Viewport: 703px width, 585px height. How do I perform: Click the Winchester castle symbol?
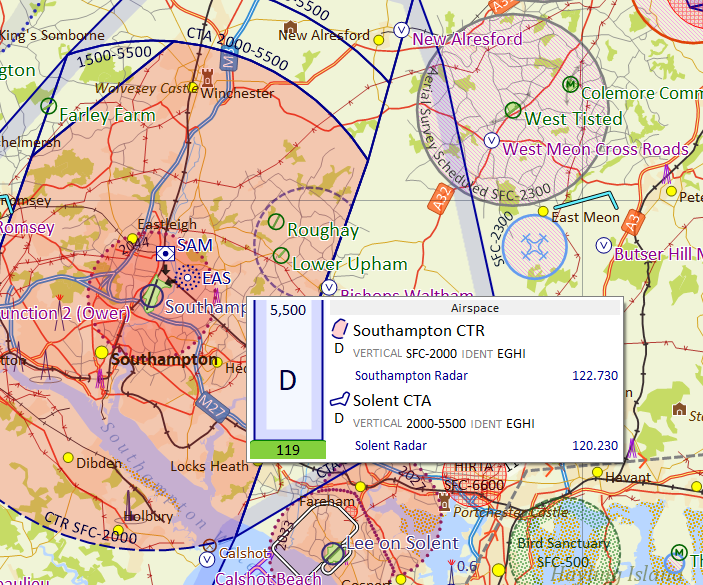(x=207, y=78)
